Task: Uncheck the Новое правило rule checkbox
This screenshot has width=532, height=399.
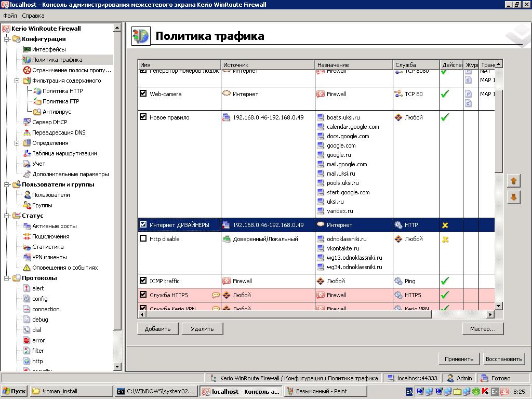Action: pos(143,117)
